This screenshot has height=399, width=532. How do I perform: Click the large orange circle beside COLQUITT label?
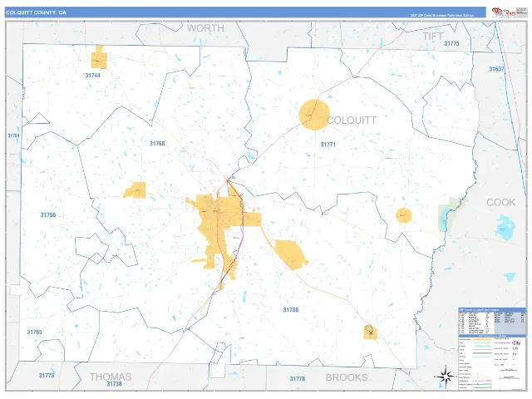point(314,115)
